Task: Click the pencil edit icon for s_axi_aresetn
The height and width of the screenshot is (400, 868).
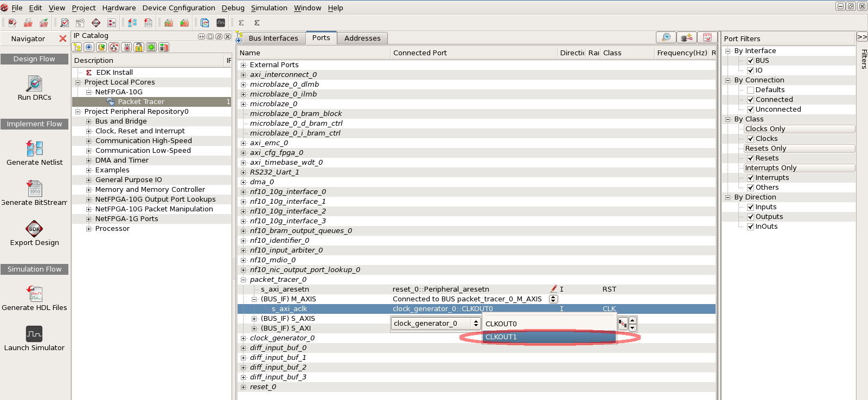Action: pyautogui.click(x=553, y=289)
